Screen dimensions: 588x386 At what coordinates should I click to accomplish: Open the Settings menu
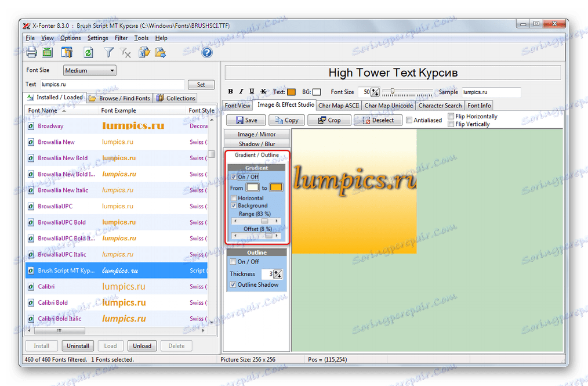coord(97,38)
